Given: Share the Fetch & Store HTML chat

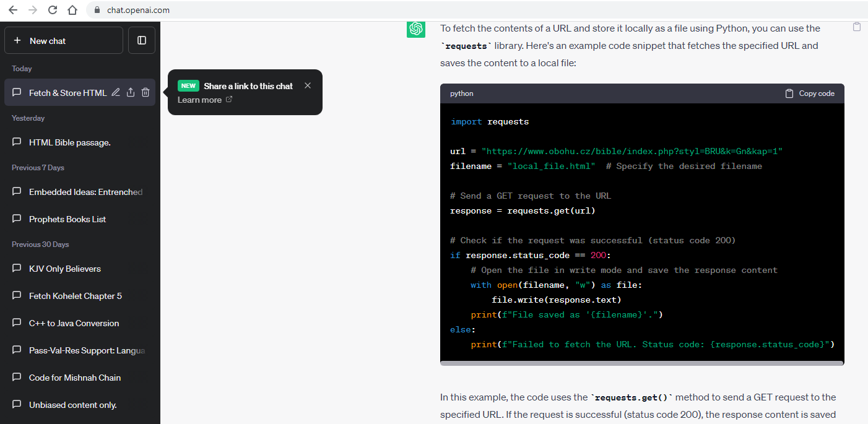Looking at the screenshot, I should pyautogui.click(x=131, y=92).
